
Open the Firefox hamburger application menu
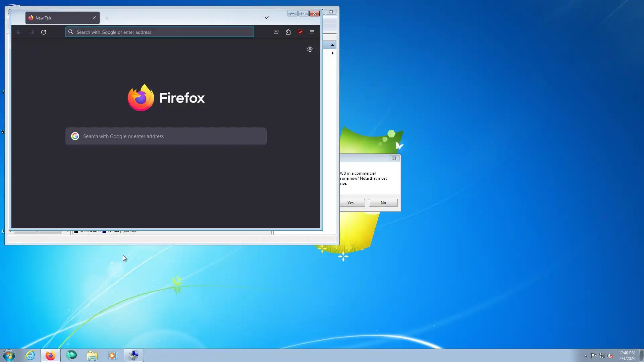click(x=312, y=32)
